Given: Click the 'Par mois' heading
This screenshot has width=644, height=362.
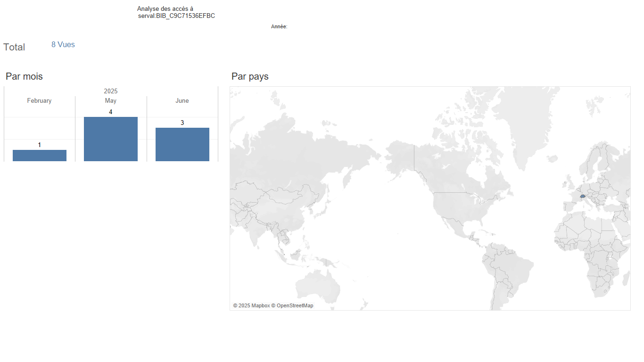Looking at the screenshot, I should click(x=24, y=76).
